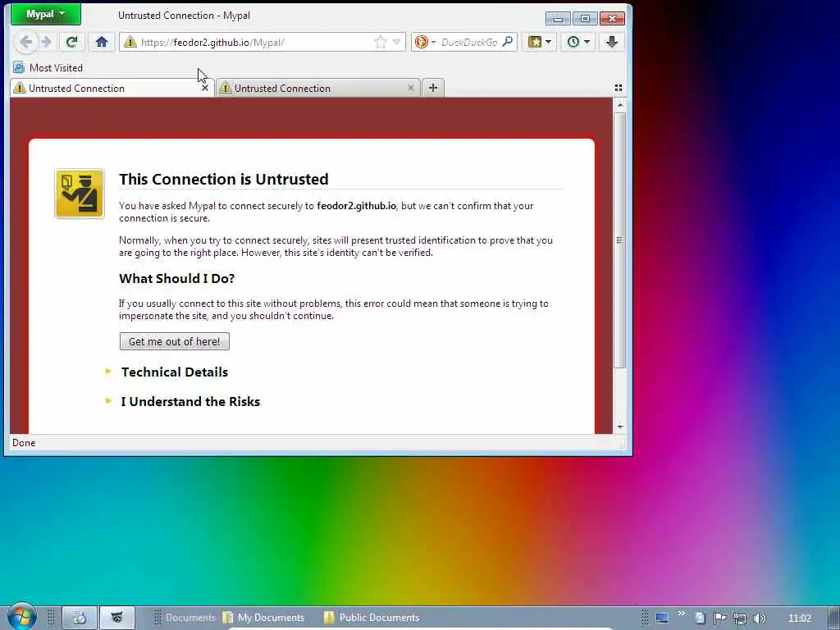Open the history clock menu button
The image size is (840, 630).
[x=578, y=42]
